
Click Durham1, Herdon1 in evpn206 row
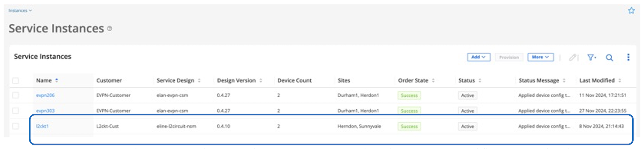tap(358, 95)
